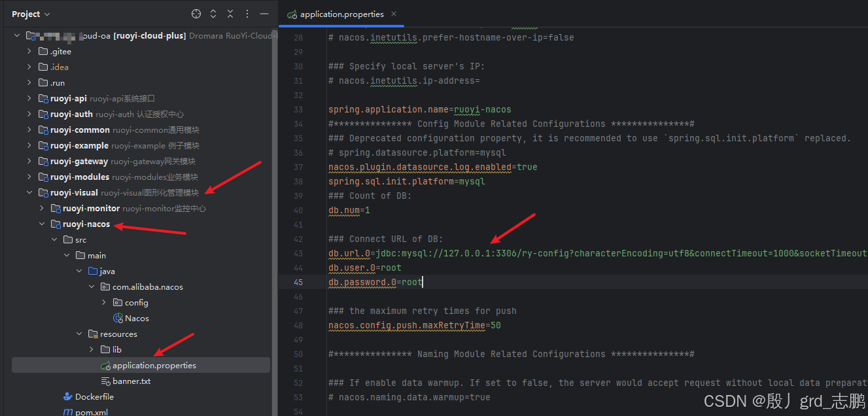Collapse the src folder
868x416 pixels.
coord(54,239)
